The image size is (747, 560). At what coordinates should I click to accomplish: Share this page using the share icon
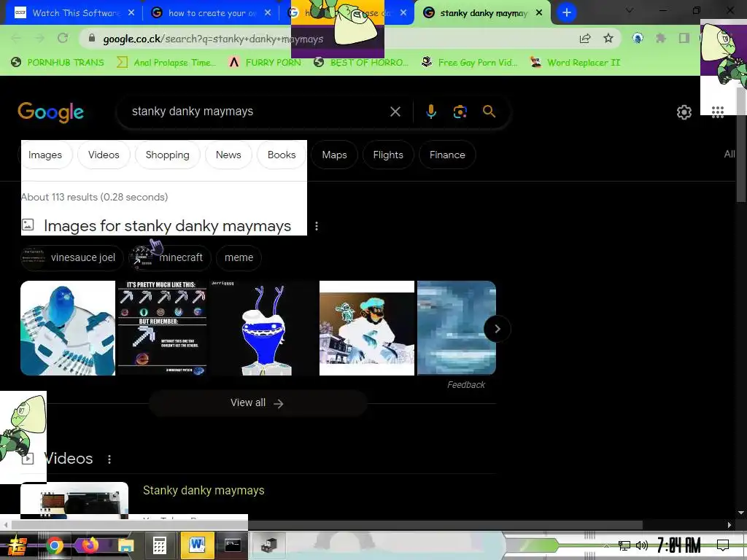tap(585, 39)
